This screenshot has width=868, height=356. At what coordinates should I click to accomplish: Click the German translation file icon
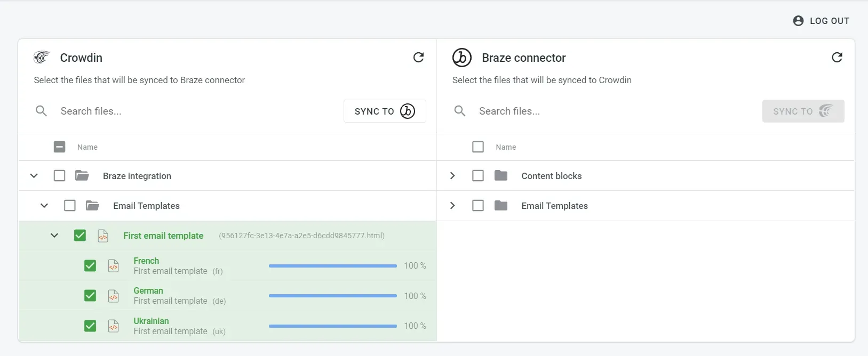click(113, 295)
